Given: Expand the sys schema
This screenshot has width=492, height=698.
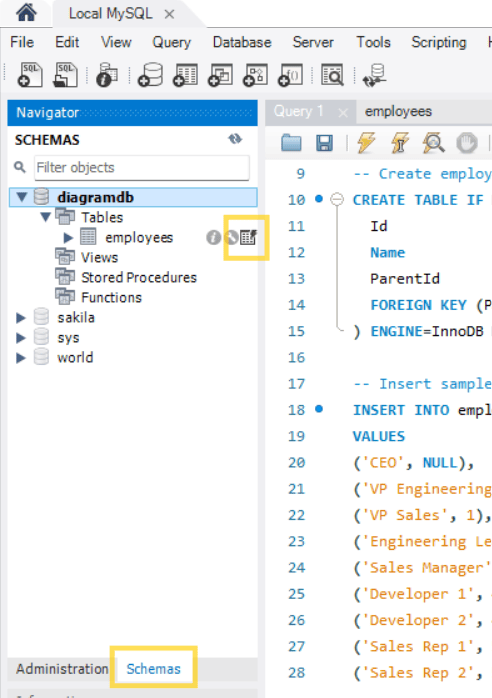Looking at the screenshot, I should tap(21, 338).
